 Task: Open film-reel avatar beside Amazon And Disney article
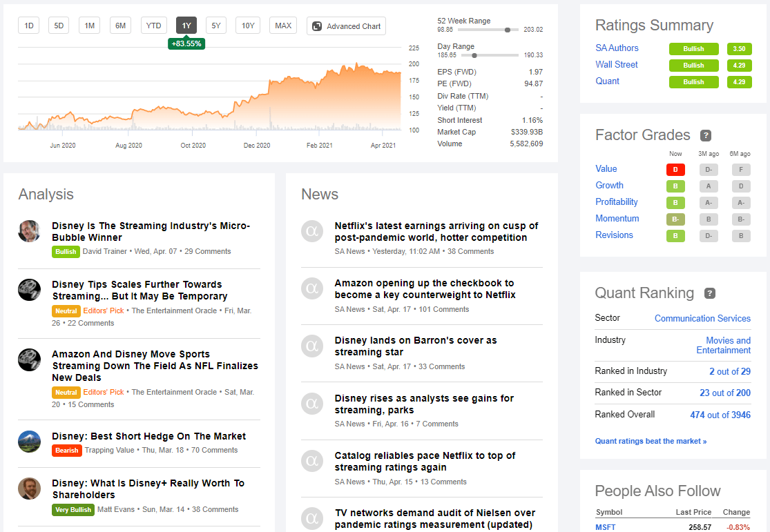(x=30, y=359)
